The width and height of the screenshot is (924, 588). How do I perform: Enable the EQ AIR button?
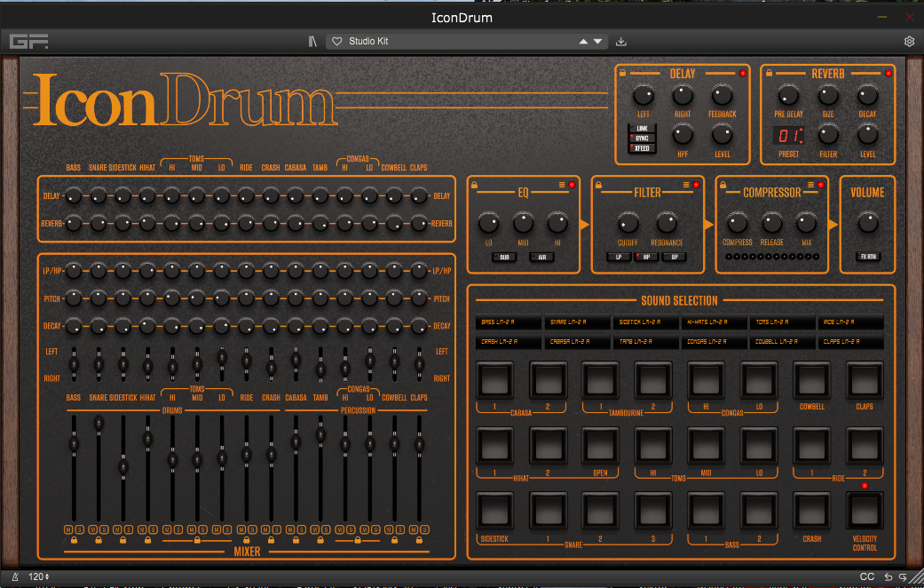pos(541,258)
